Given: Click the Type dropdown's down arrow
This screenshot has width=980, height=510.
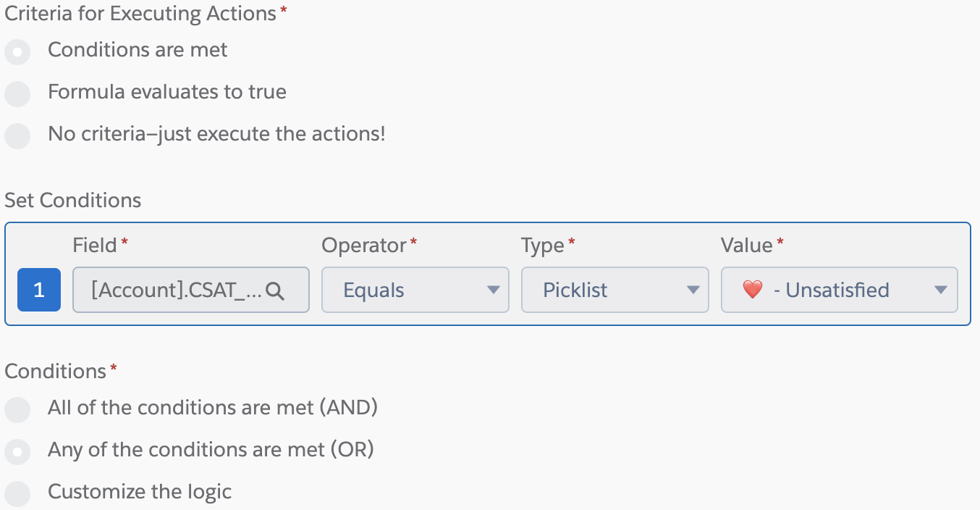Looking at the screenshot, I should click(693, 290).
